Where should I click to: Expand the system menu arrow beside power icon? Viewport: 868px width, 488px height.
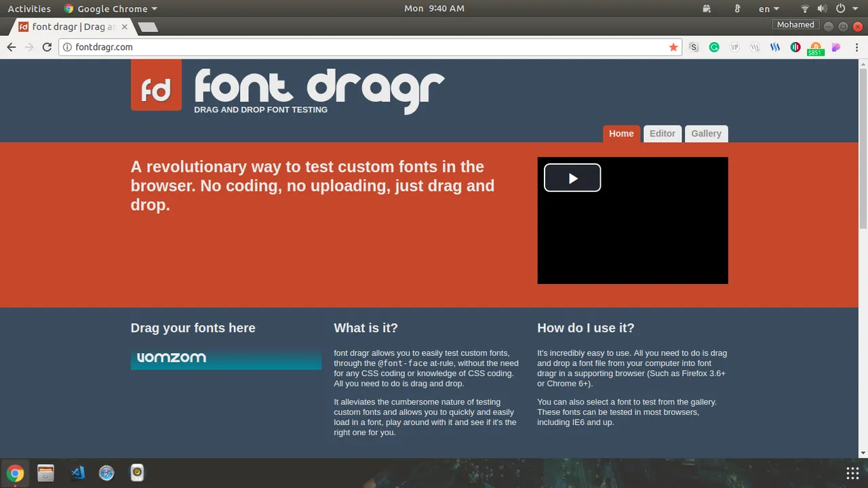pos(854,9)
